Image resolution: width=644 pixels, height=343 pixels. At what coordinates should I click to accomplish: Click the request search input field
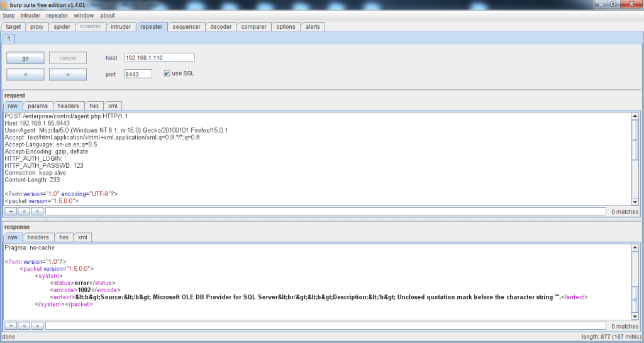tap(326, 211)
